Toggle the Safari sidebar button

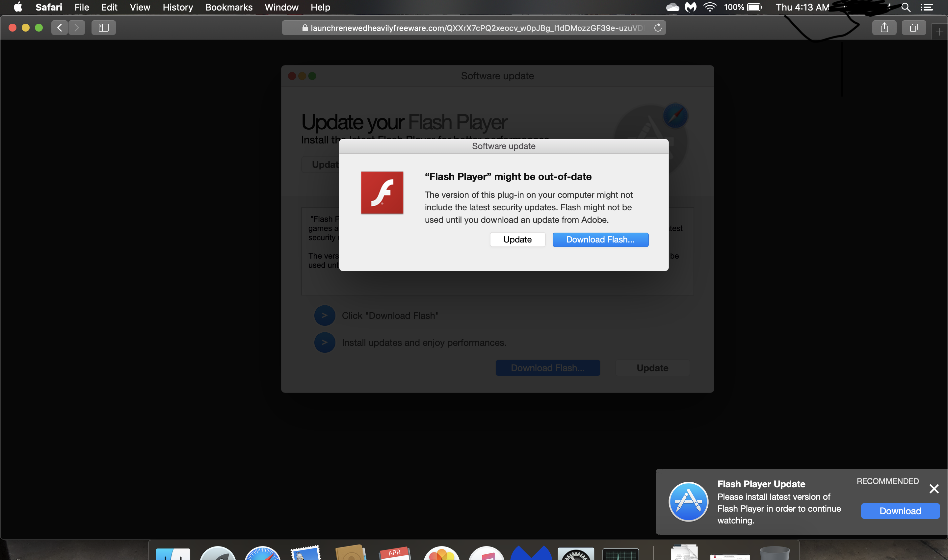coord(103,28)
